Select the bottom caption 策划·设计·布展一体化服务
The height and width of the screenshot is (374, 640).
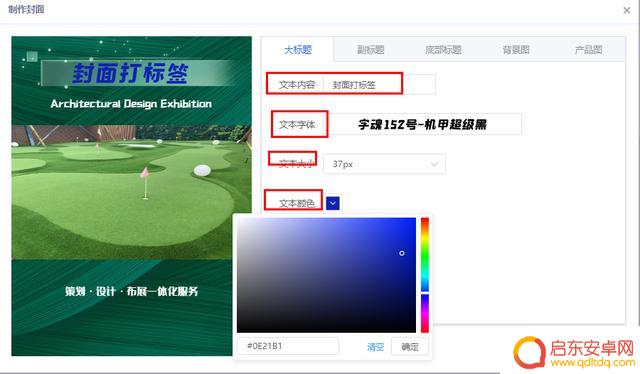(131, 291)
